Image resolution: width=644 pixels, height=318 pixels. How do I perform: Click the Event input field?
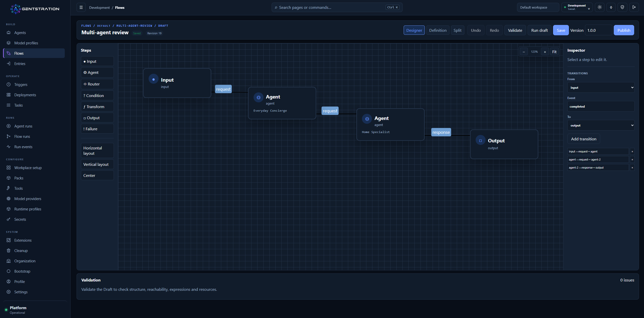pyautogui.click(x=601, y=106)
